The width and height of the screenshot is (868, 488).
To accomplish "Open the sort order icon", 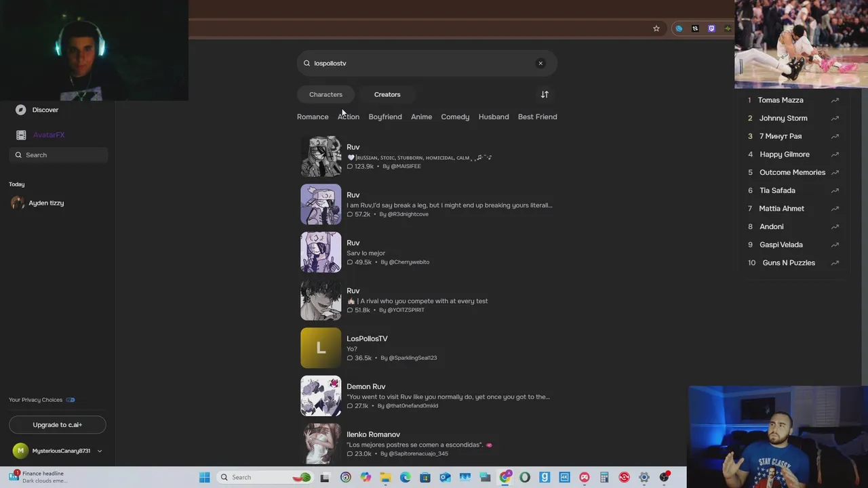I will pos(545,94).
